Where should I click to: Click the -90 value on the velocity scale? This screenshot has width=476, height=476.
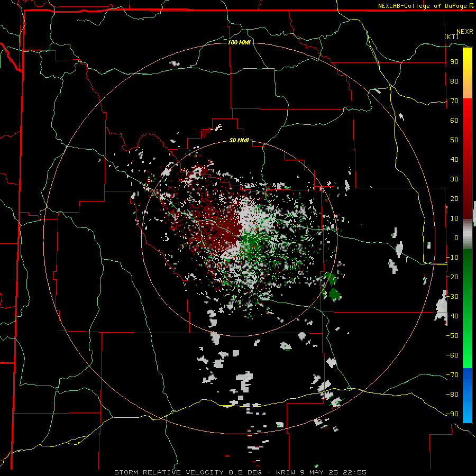[x=452, y=414]
